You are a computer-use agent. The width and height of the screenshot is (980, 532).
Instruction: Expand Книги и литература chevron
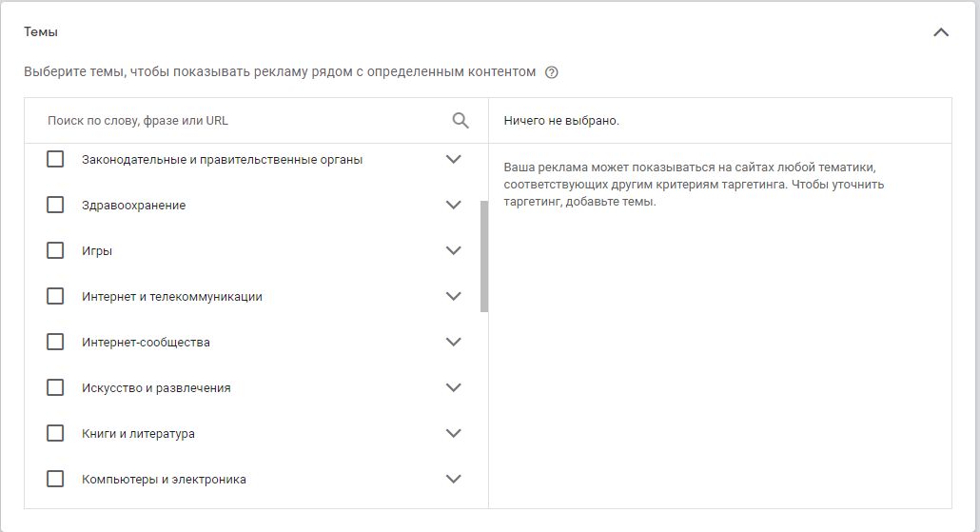point(453,433)
